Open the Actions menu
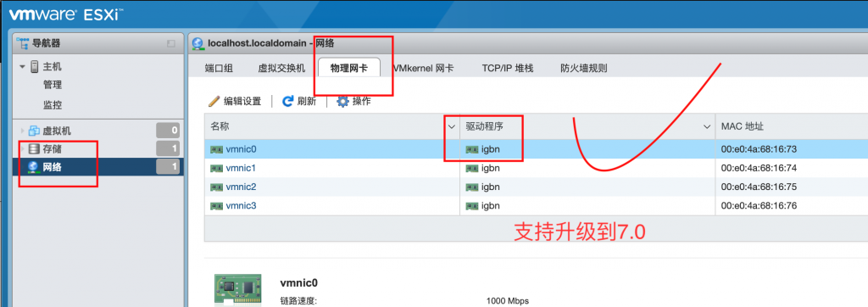Image resolution: width=868 pixels, height=307 pixels. click(x=353, y=102)
